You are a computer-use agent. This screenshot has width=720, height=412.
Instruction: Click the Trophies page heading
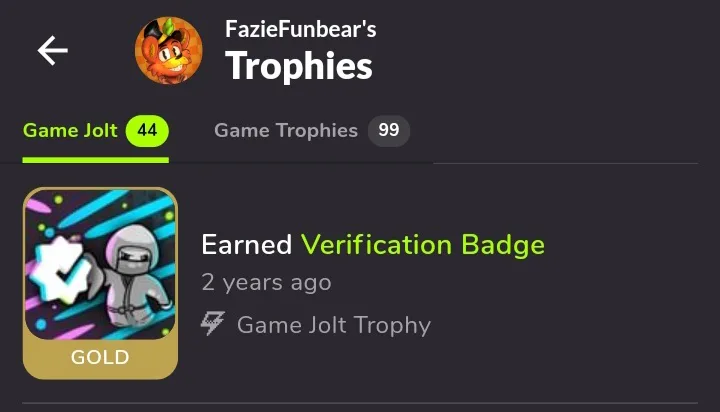click(298, 66)
